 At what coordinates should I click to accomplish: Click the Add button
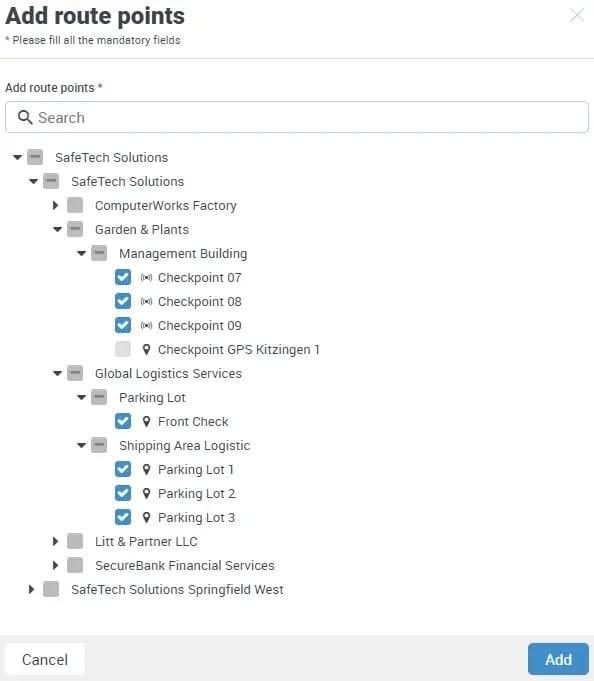click(558, 659)
